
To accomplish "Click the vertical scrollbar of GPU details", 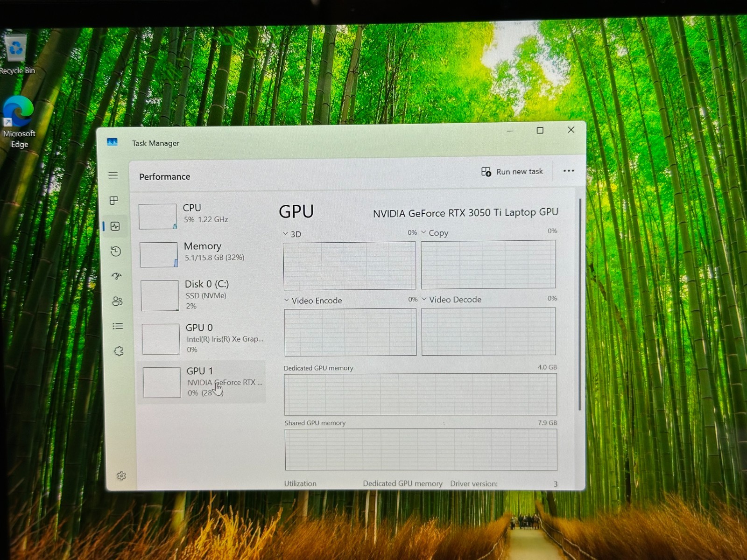I will (x=580, y=304).
